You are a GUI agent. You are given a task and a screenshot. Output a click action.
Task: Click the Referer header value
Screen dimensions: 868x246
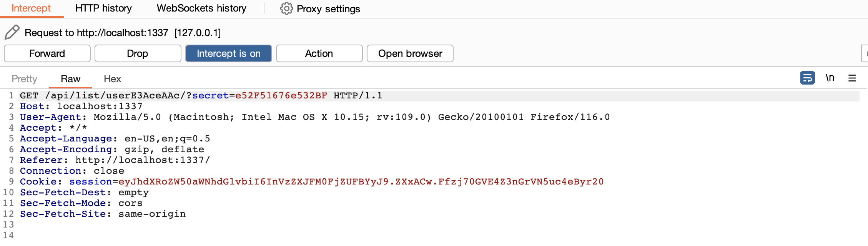(x=143, y=160)
